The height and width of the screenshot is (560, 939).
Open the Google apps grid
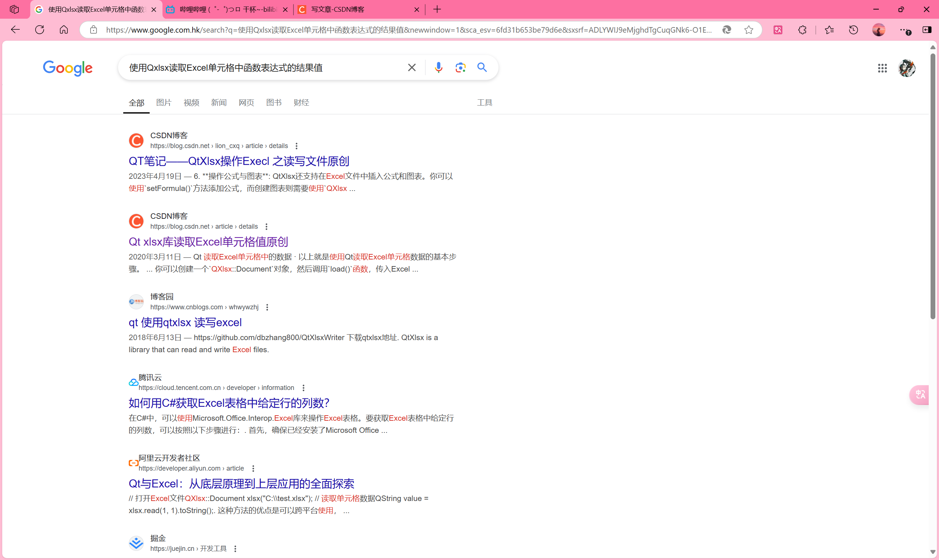coord(882,68)
